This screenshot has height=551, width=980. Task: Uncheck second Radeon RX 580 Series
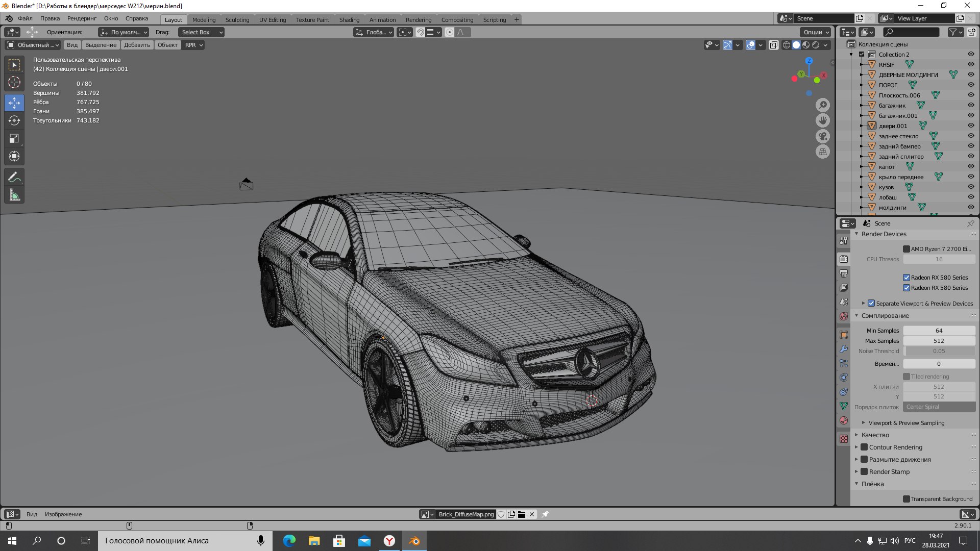tap(906, 288)
